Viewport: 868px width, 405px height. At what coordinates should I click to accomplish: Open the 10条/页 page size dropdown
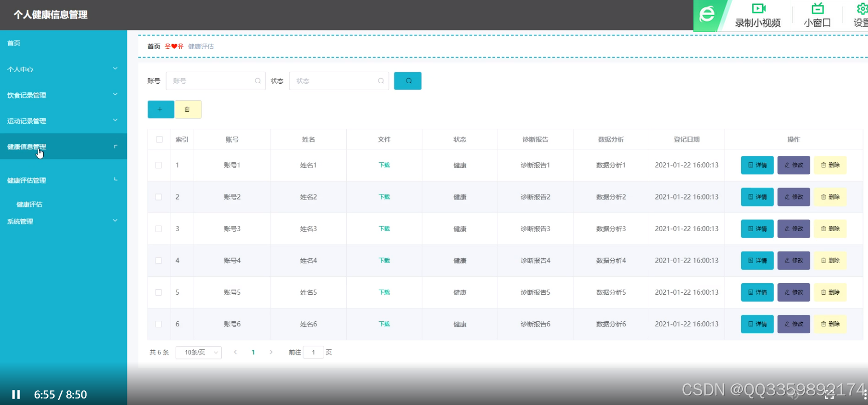[199, 352]
